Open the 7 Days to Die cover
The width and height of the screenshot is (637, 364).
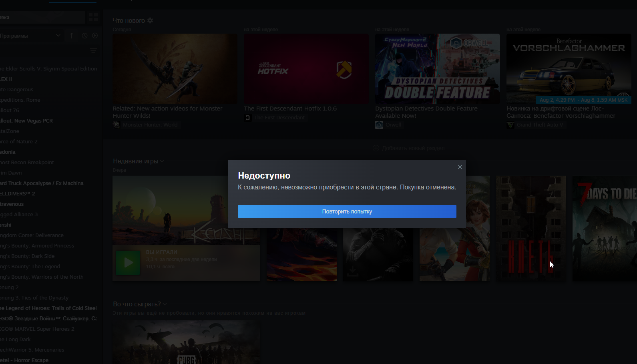pos(605,228)
